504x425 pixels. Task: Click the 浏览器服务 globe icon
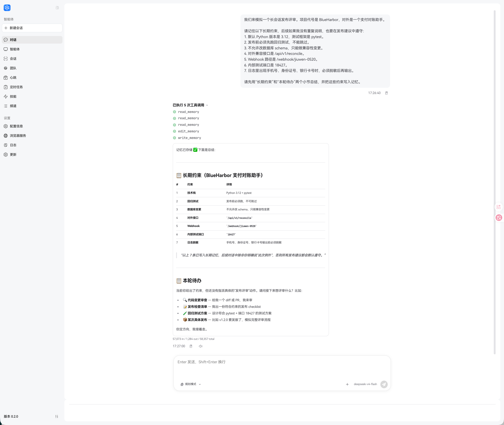(x=6, y=136)
